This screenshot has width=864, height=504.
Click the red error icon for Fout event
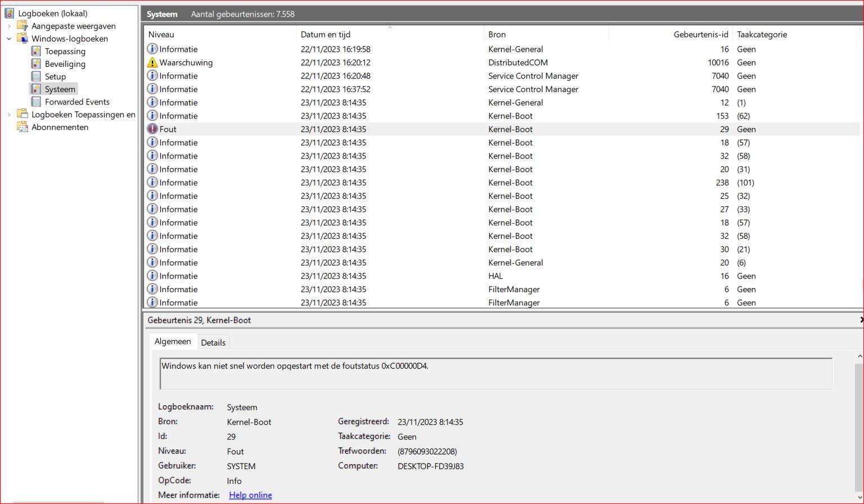point(152,129)
